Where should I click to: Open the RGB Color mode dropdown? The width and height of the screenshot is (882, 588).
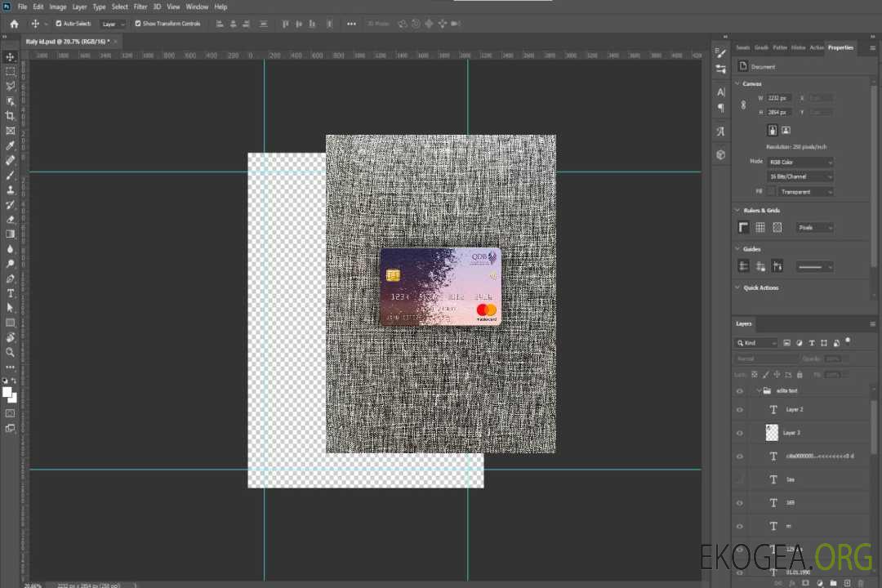800,162
